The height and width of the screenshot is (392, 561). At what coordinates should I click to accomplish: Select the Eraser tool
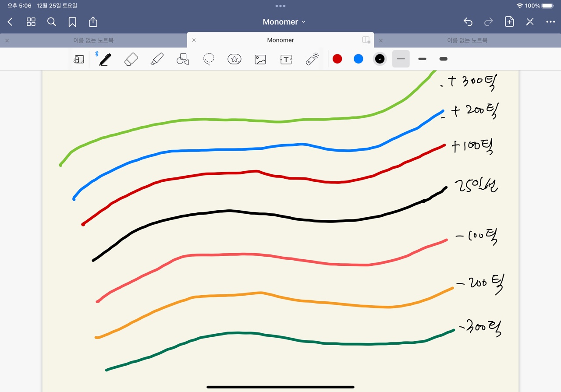click(x=131, y=59)
